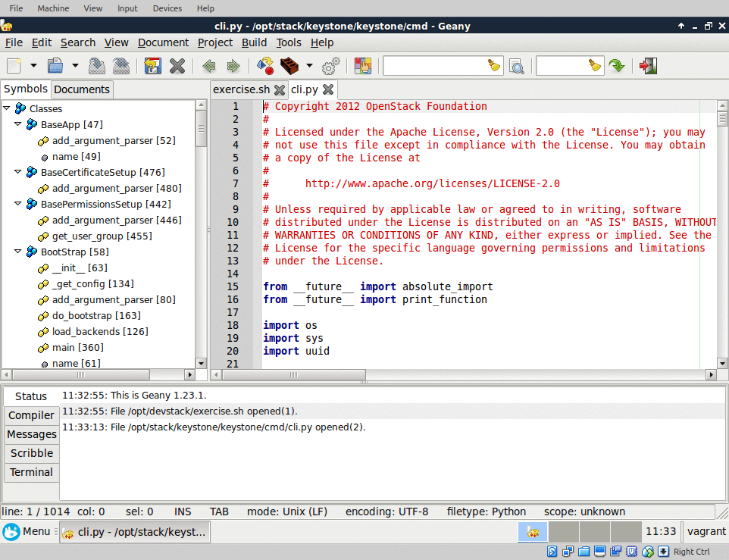This screenshot has width=729, height=560.
Task: Jump to line with the green arrow icon
Action: tap(617, 66)
